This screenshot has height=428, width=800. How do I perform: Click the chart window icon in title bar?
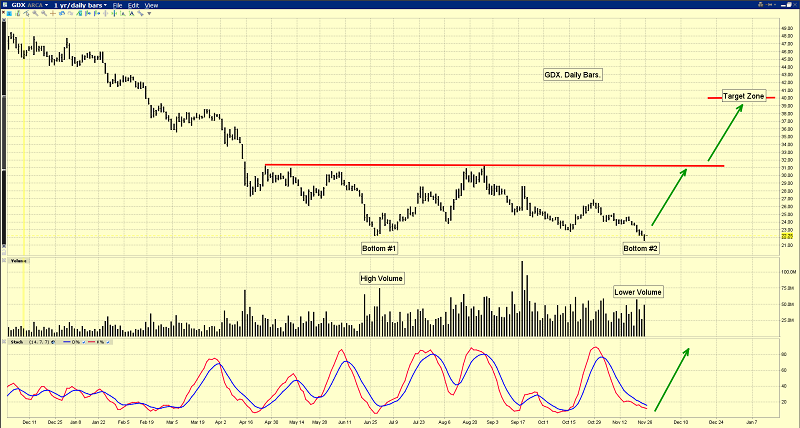click(5, 5)
